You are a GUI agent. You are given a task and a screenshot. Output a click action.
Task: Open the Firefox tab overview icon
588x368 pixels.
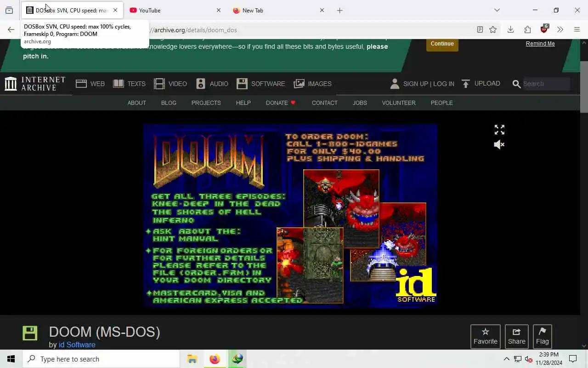[x=9, y=10]
